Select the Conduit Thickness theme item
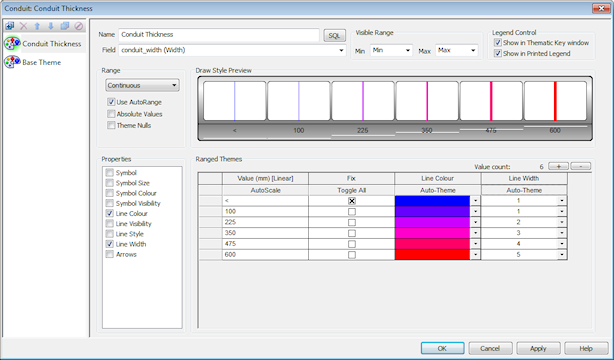Image resolution: width=614 pixels, height=360 pixels. (44, 43)
